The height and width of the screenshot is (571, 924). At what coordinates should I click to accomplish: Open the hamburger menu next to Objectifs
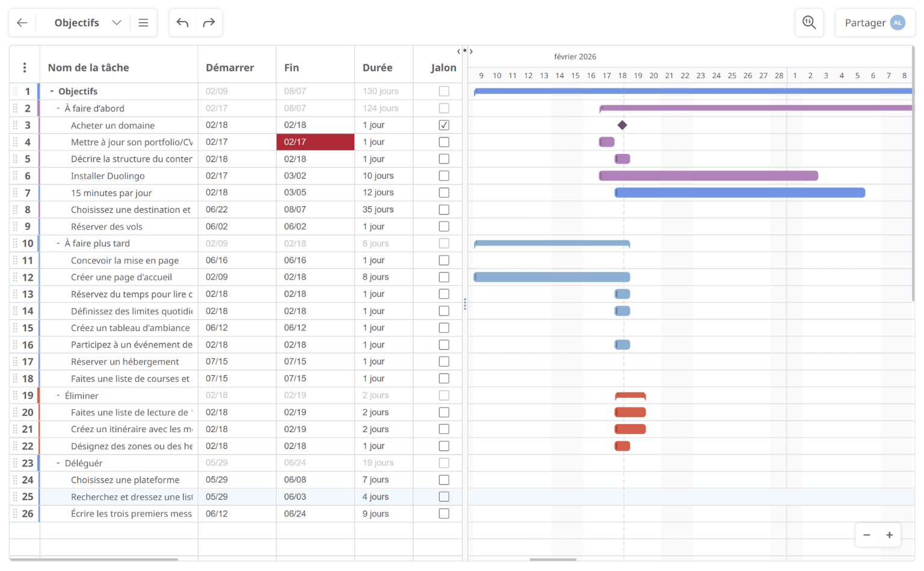[143, 22]
